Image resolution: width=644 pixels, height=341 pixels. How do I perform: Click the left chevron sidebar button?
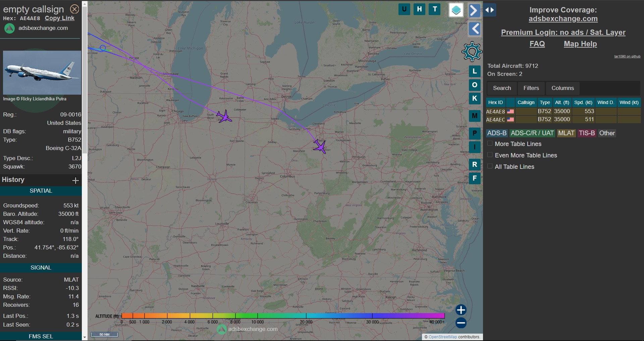point(475,29)
